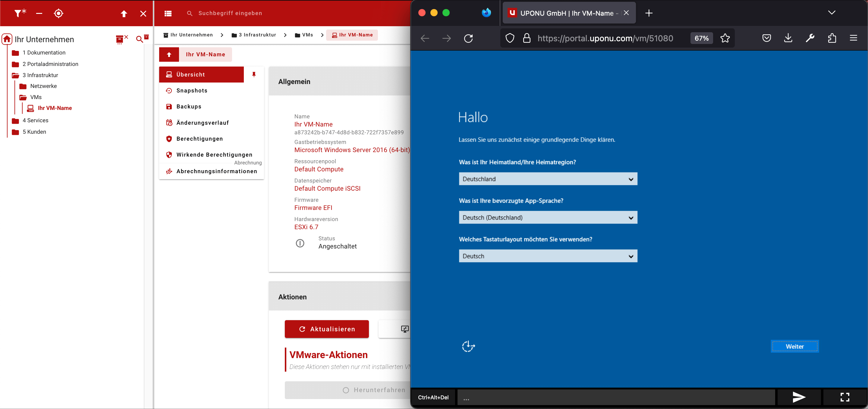Screen dimensions: 868x409
Task: Open the list view icon in the top bar
Action: point(168,14)
